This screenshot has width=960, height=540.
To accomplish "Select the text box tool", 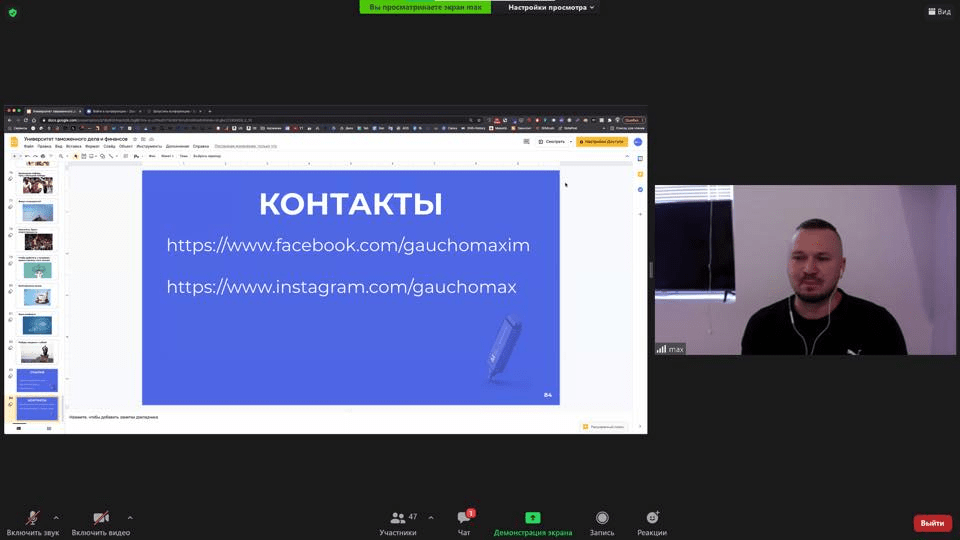I will pyautogui.click(x=84, y=156).
